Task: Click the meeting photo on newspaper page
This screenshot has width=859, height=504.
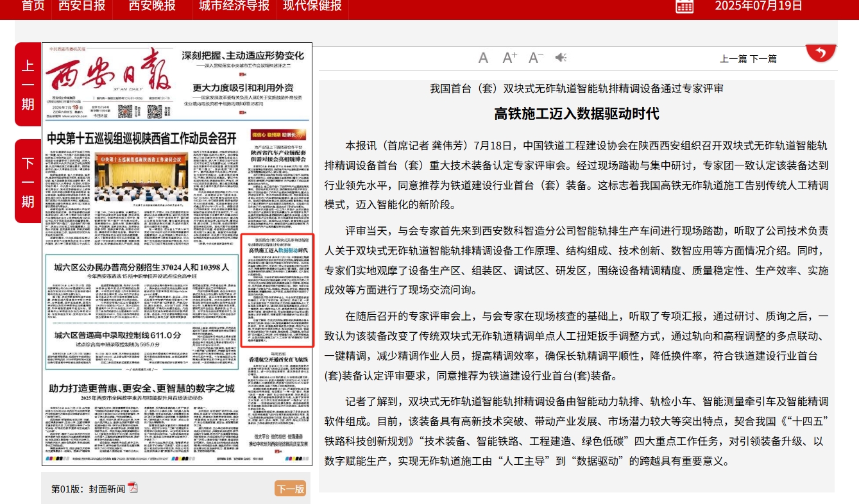Action: click(x=140, y=177)
